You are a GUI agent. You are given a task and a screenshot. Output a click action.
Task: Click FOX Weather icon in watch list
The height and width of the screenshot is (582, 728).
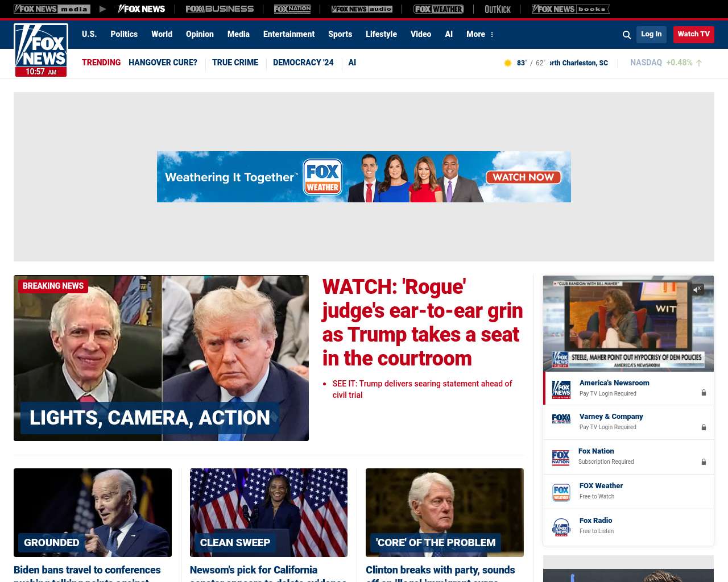click(x=561, y=492)
